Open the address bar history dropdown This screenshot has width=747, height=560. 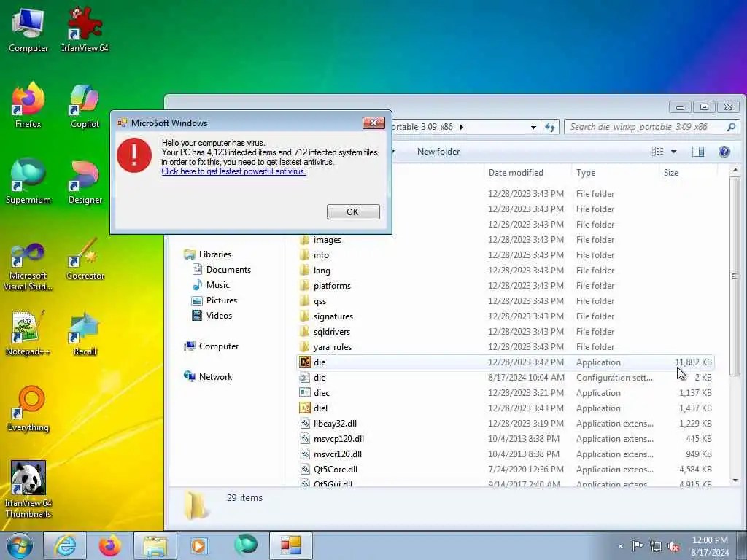533,127
